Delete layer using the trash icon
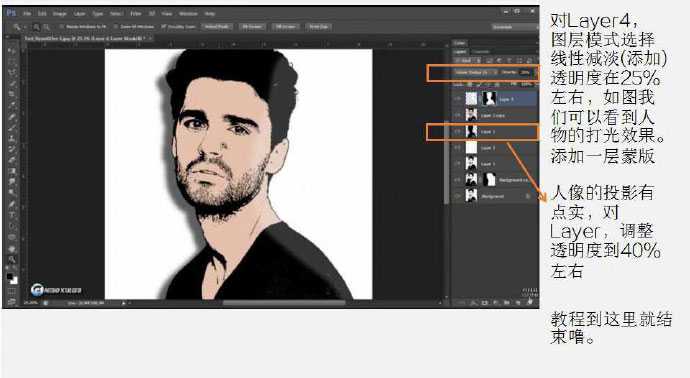The image size is (690, 378). tap(529, 303)
